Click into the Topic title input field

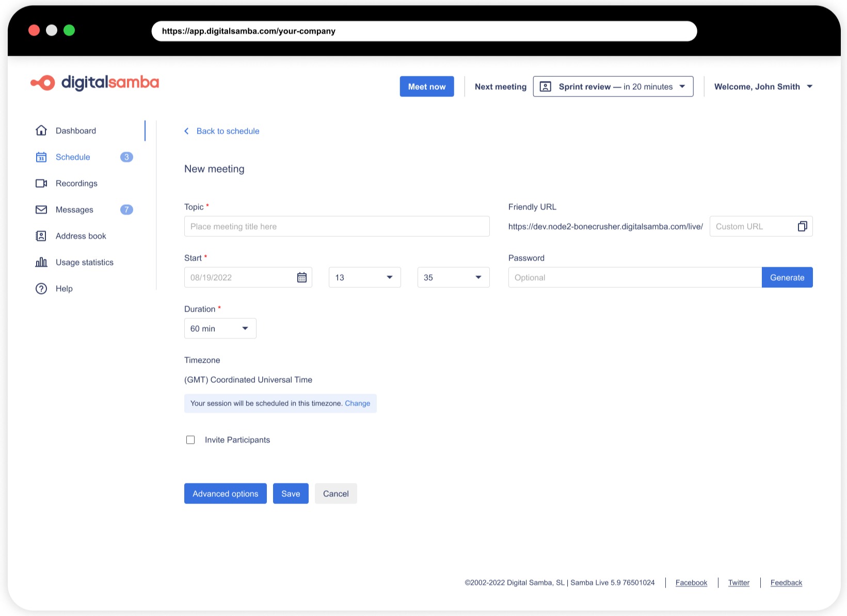pyautogui.click(x=337, y=226)
